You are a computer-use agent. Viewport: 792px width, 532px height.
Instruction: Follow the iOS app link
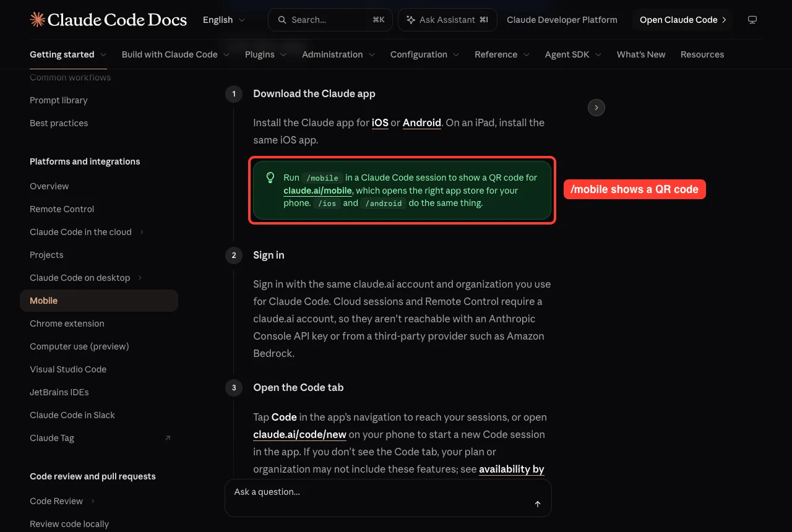coord(380,122)
